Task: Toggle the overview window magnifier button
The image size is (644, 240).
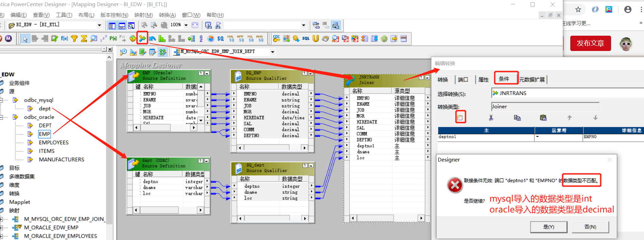Action: (131, 25)
